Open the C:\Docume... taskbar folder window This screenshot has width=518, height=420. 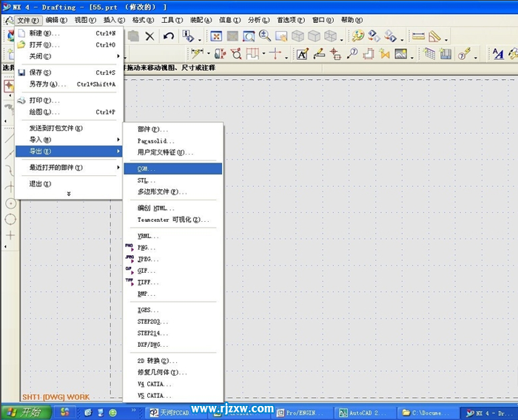point(428,413)
